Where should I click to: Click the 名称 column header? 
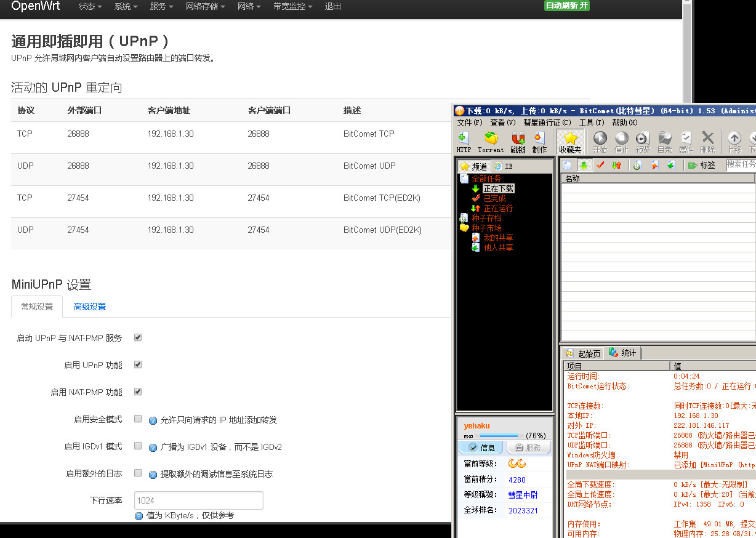(657, 179)
